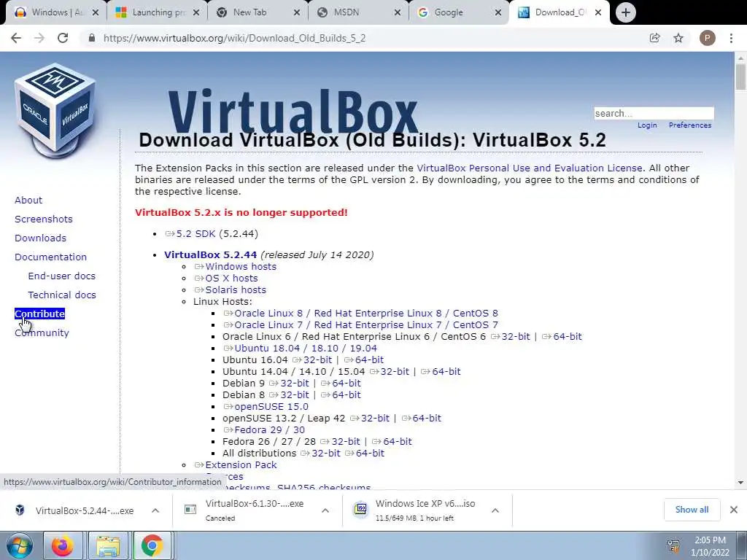Open the Community sidebar link
This screenshot has width=747, height=560.
tap(42, 332)
